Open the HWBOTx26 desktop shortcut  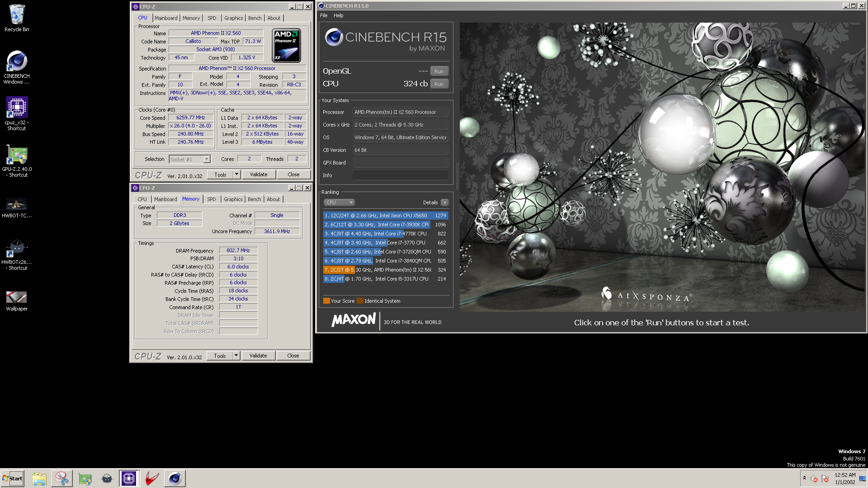coord(17,254)
